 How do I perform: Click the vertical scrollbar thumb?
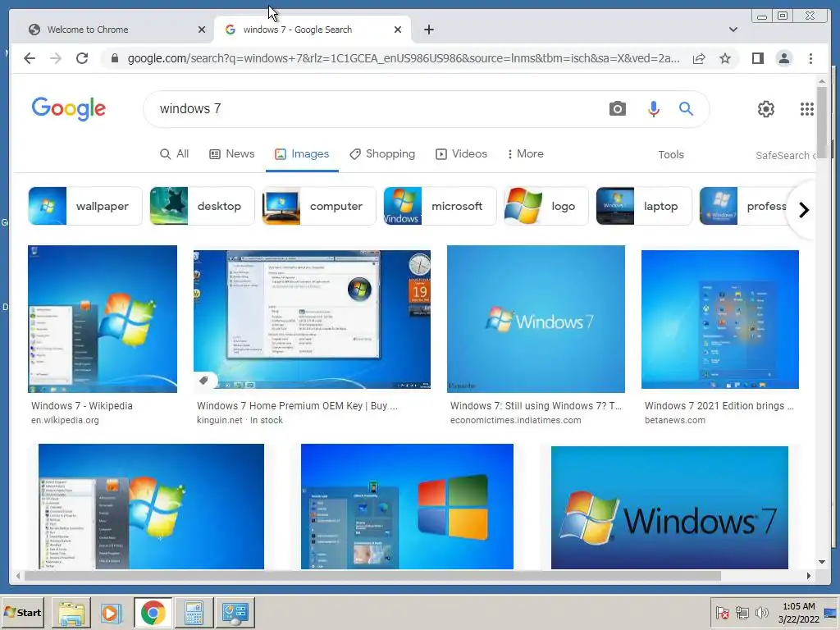pyautogui.click(x=822, y=121)
